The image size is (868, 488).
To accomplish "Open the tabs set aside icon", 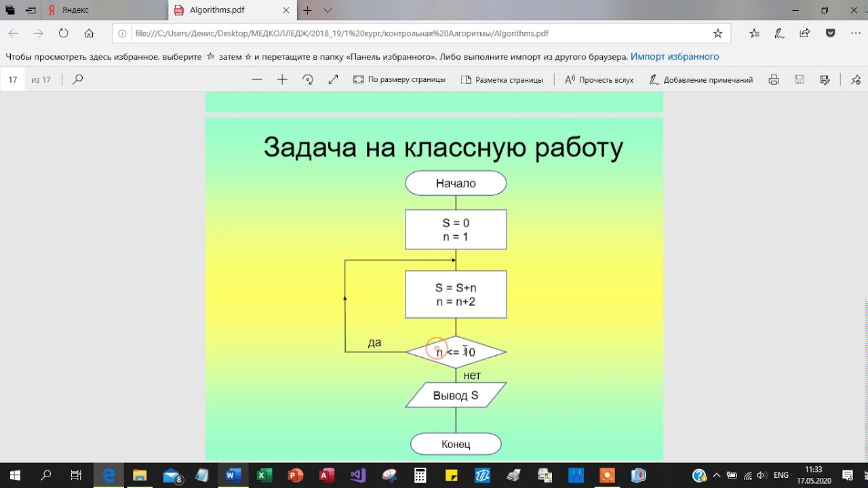I will tap(10, 10).
